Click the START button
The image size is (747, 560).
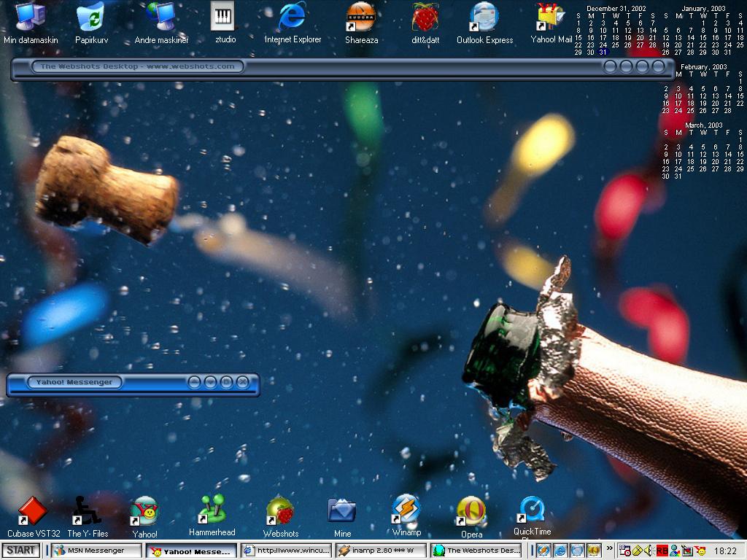pos(20,551)
